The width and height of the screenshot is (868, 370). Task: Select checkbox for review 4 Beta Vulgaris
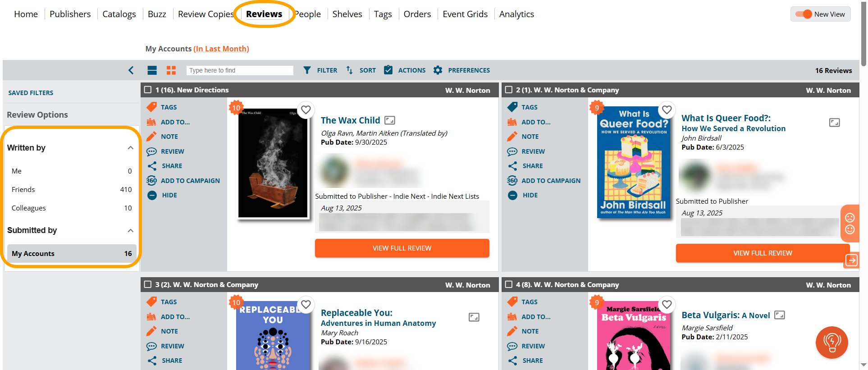[x=509, y=284]
